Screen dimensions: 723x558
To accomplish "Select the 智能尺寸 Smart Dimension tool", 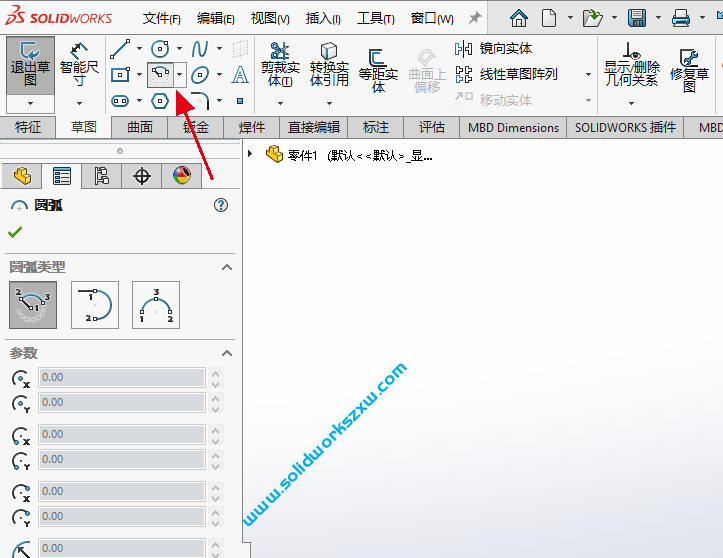I will pyautogui.click(x=79, y=65).
